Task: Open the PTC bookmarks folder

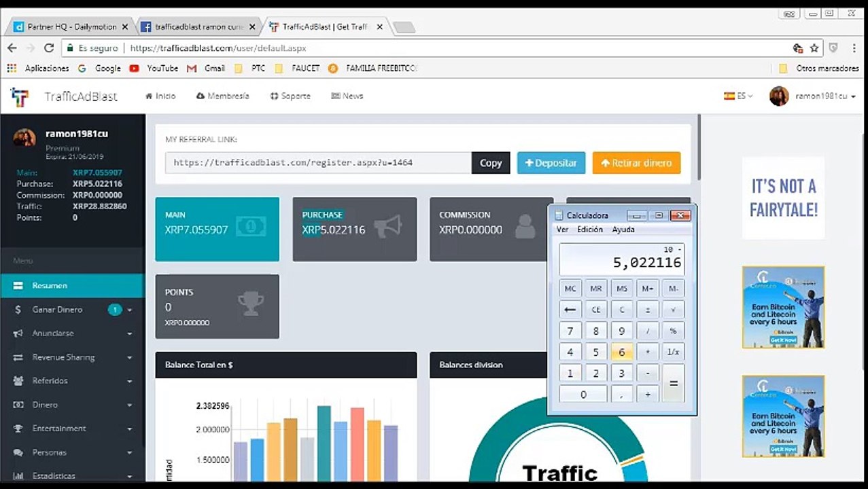Action: (x=250, y=68)
